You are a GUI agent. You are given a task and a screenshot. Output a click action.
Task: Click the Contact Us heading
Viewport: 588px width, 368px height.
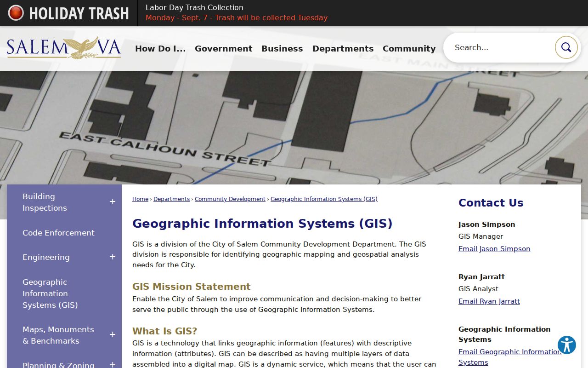click(491, 203)
